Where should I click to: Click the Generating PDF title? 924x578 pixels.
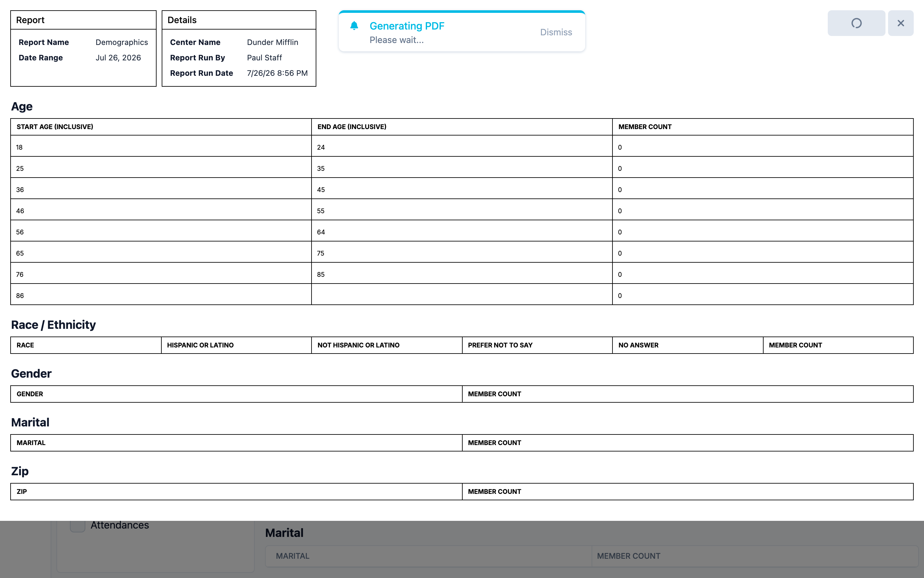click(x=406, y=26)
